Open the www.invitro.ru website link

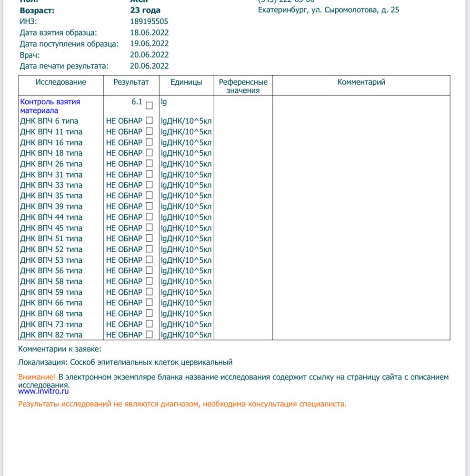pyautogui.click(x=43, y=391)
